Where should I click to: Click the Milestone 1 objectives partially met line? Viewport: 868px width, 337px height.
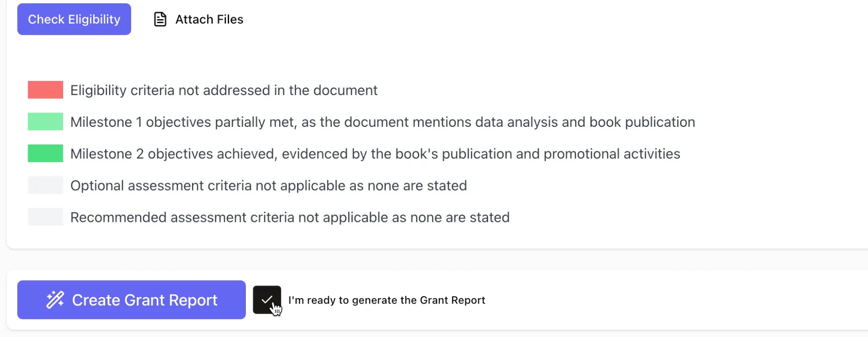coord(383,122)
